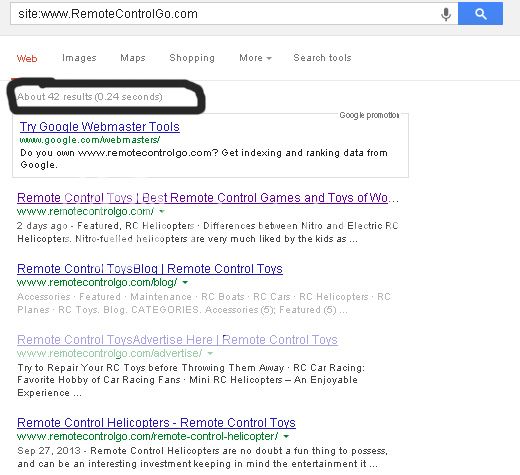
Task: Open Remote Control ToysBlog result link
Action: pyautogui.click(x=150, y=269)
